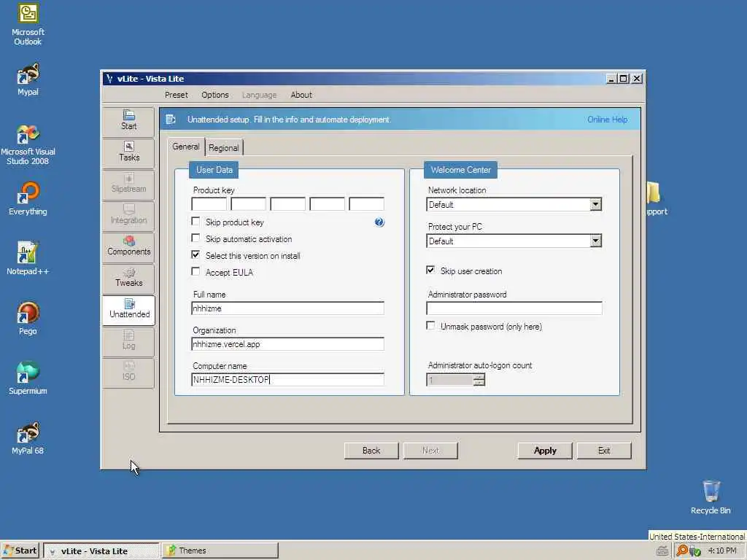The width and height of the screenshot is (747, 560).
Task: Enable Skip automatic activation checkbox
Action: [x=196, y=238]
